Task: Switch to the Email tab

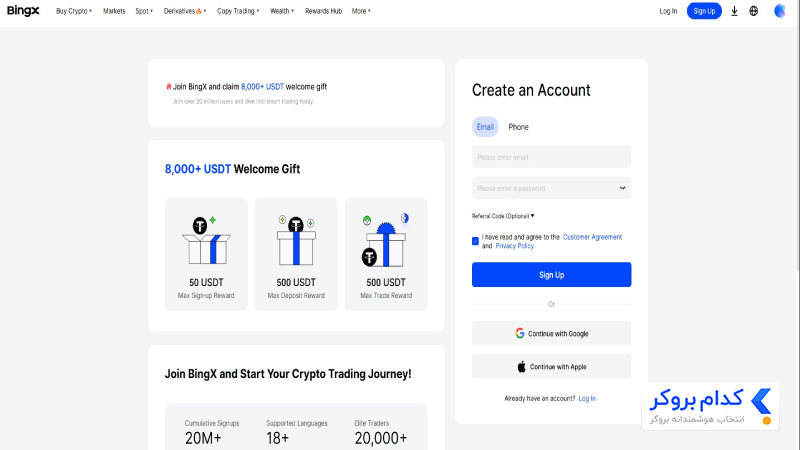Action: 485,127
